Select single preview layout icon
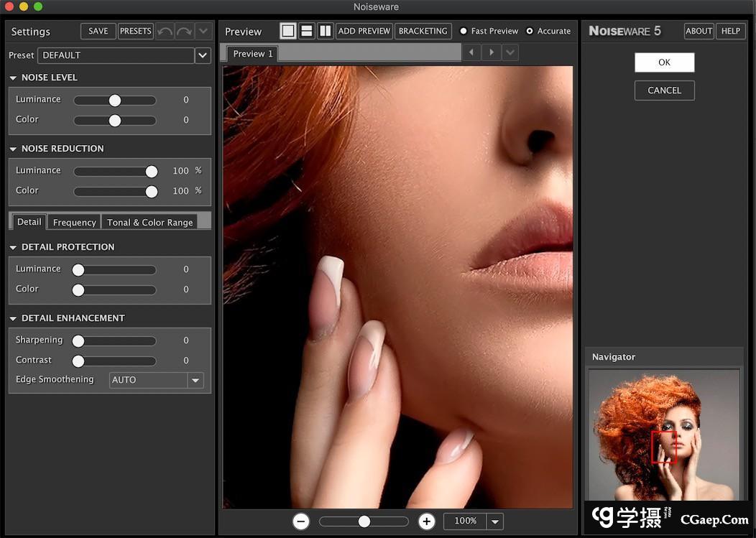This screenshot has width=756, height=538. coord(288,31)
